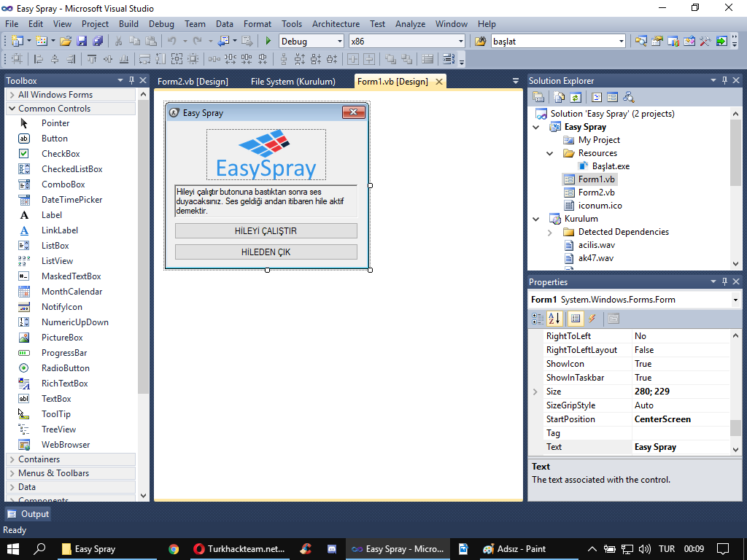Click the Save All toolbar icon
The width and height of the screenshot is (747, 560).
tap(98, 42)
